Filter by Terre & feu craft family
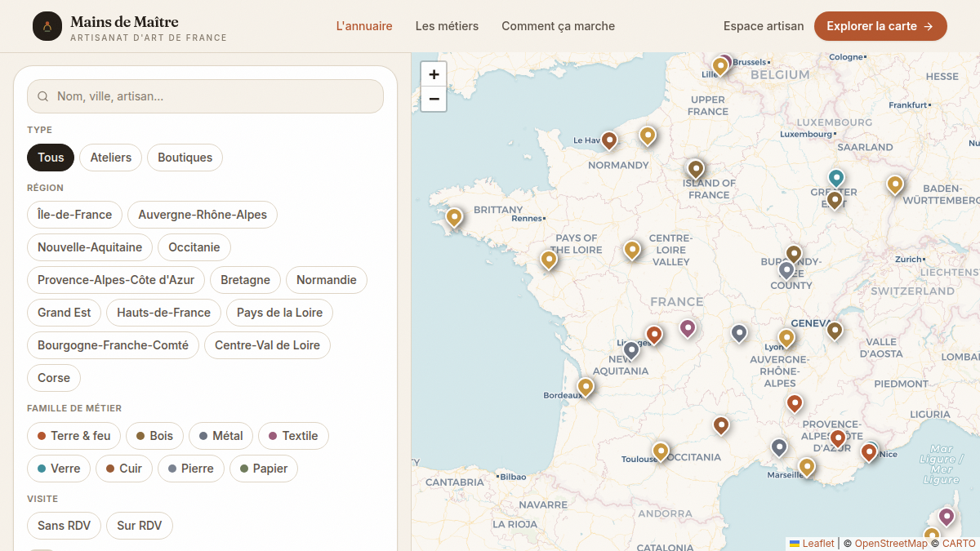 click(74, 436)
